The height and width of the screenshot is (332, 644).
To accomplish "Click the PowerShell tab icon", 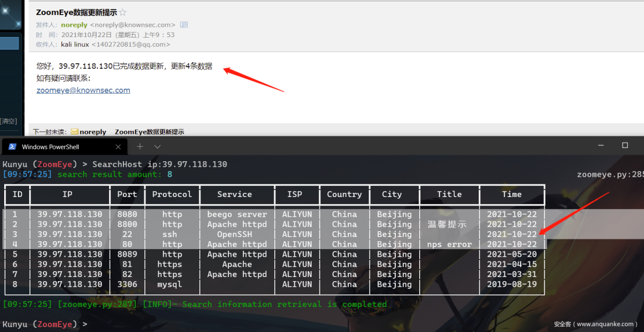I will [13, 147].
